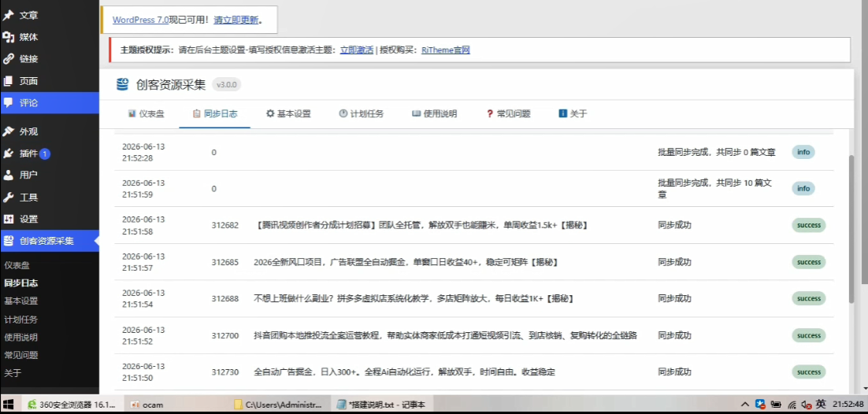Click the plugins update count badge
Screen dimensions: 868x414
tap(45, 153)
